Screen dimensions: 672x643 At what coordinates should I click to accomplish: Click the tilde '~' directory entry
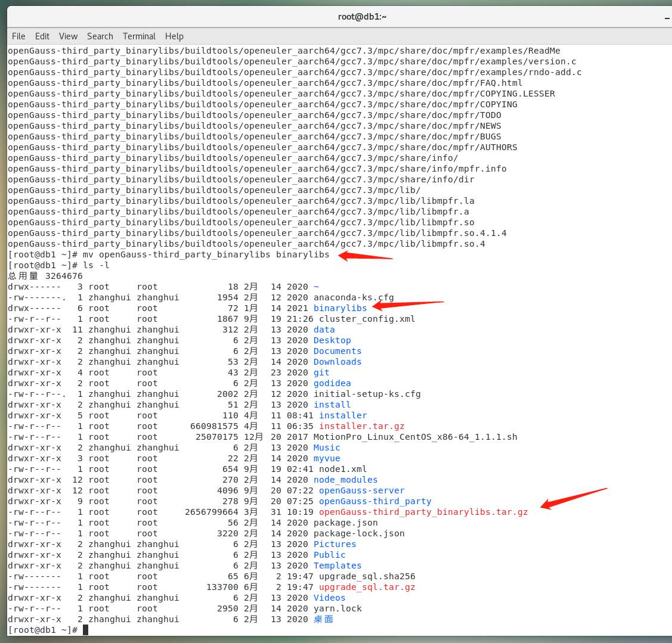click(x=316, y=287)
